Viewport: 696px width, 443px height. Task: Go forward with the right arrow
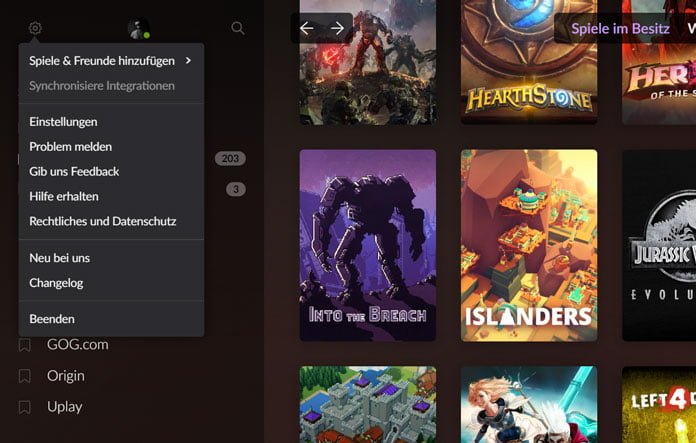[337, 28]
